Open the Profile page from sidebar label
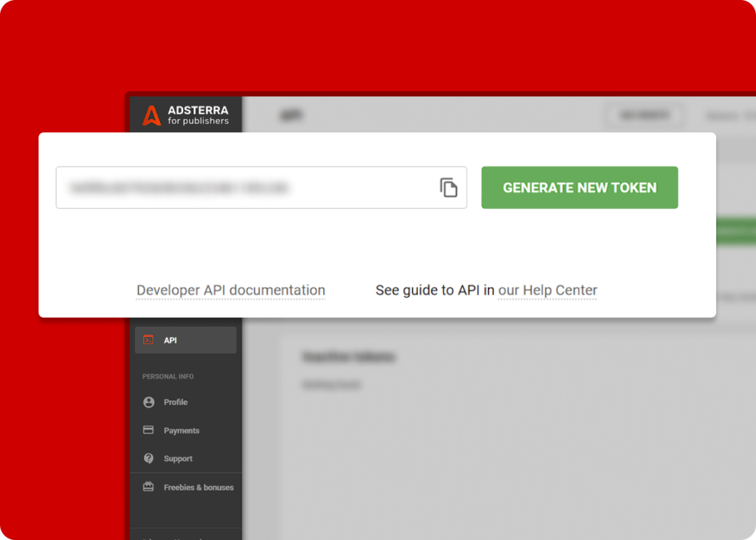756x540 pixels. pyautogui.click(x=176, y=403)
